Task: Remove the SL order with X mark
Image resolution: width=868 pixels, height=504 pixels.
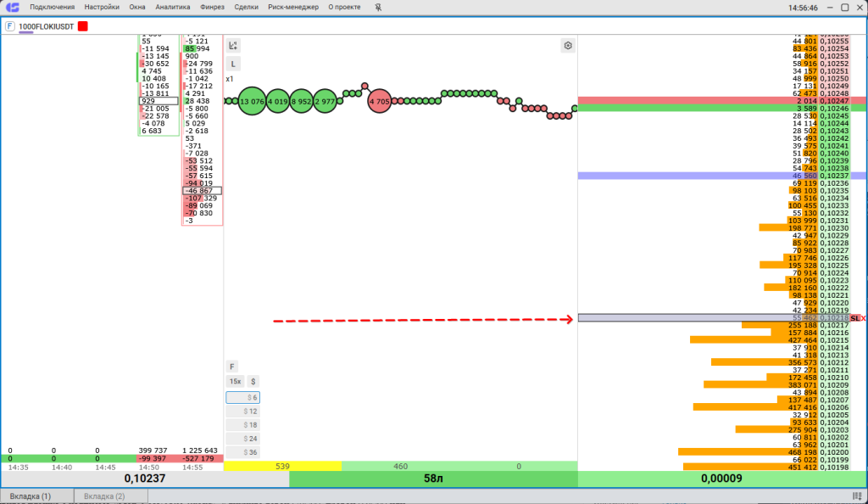Action: click(864, 318)
